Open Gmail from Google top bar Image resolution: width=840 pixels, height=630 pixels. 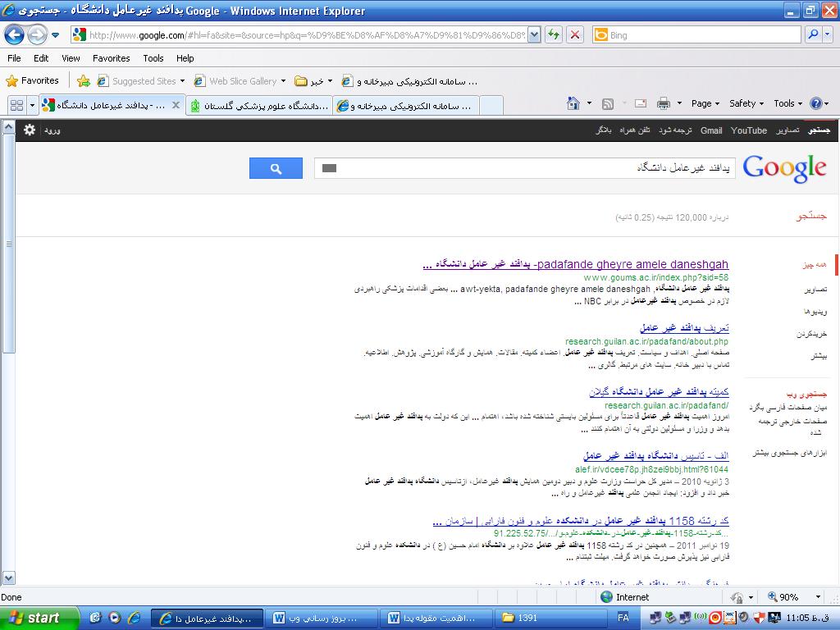(x=711, y=130)
